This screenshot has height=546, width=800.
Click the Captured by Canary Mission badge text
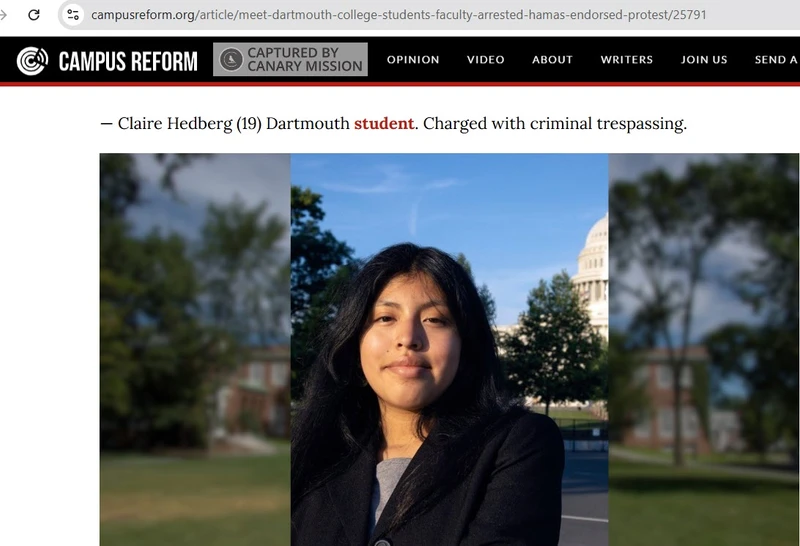305,59
